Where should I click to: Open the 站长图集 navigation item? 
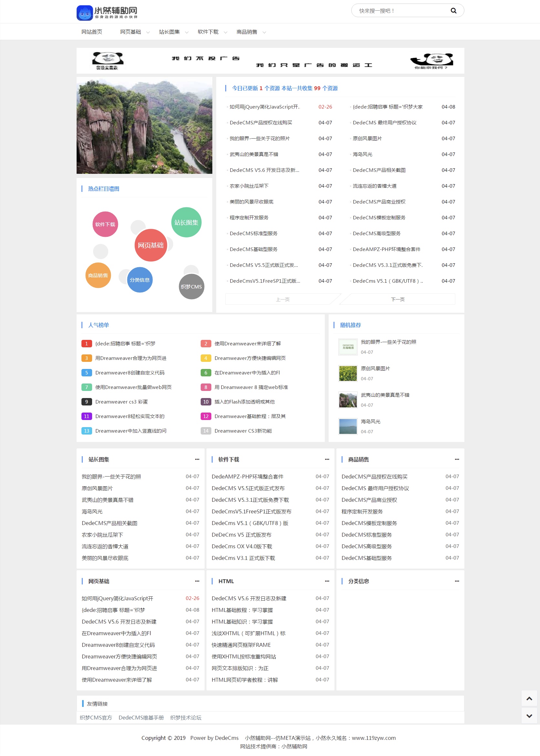[169, 32]
